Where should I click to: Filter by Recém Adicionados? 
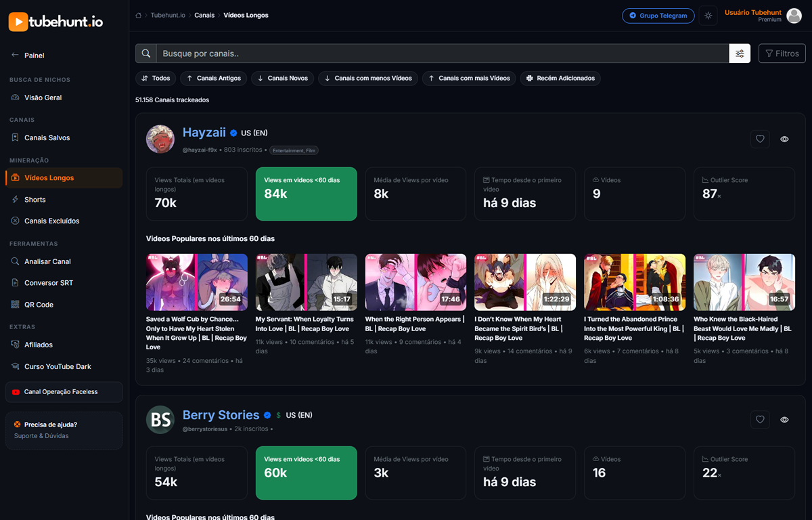[x=560, y=79]
